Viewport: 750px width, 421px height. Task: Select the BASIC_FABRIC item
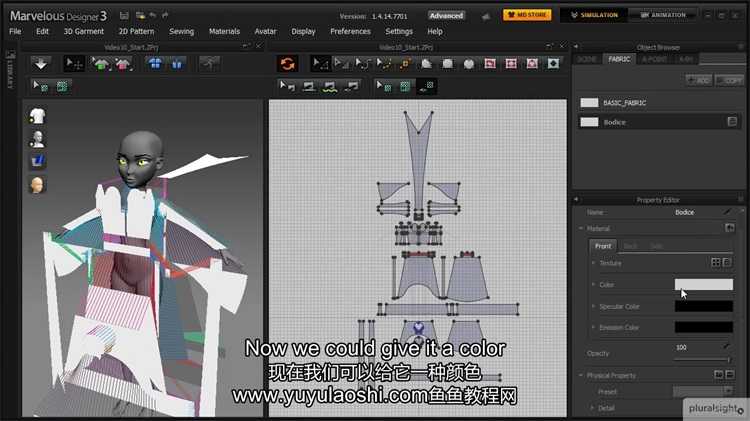(x=660, y=103)
